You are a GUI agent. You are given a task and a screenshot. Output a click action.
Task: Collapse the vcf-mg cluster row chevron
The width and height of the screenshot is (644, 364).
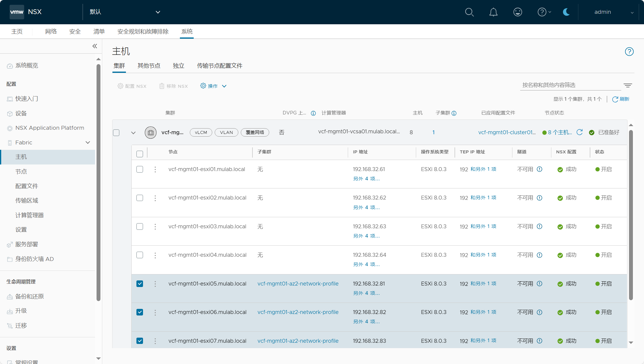(133, 133)
